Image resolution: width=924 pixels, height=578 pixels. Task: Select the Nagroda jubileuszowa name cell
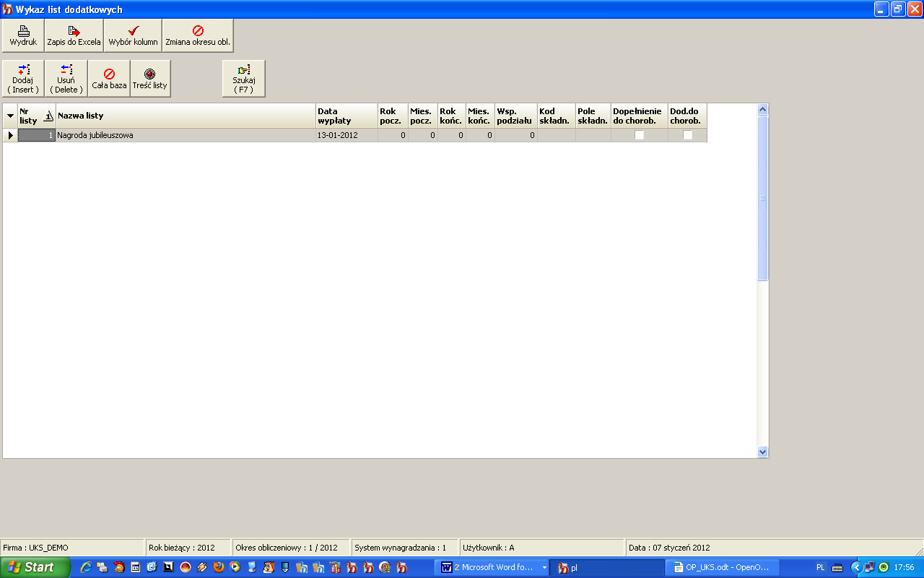click(186, 135)
